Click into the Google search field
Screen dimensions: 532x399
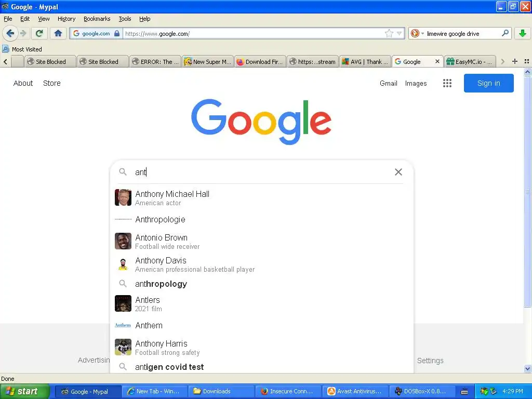tap(261, 172)
